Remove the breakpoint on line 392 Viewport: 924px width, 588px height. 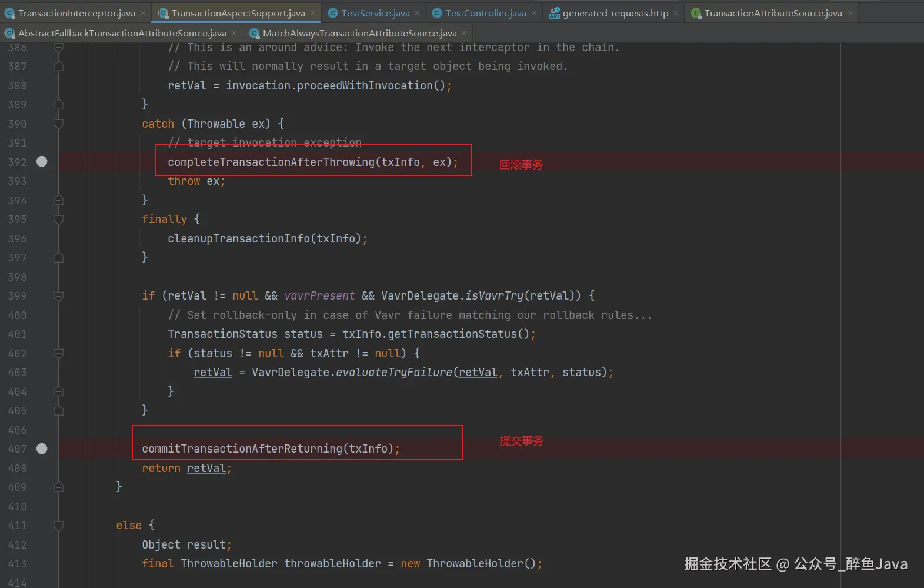tap(42, 161)
